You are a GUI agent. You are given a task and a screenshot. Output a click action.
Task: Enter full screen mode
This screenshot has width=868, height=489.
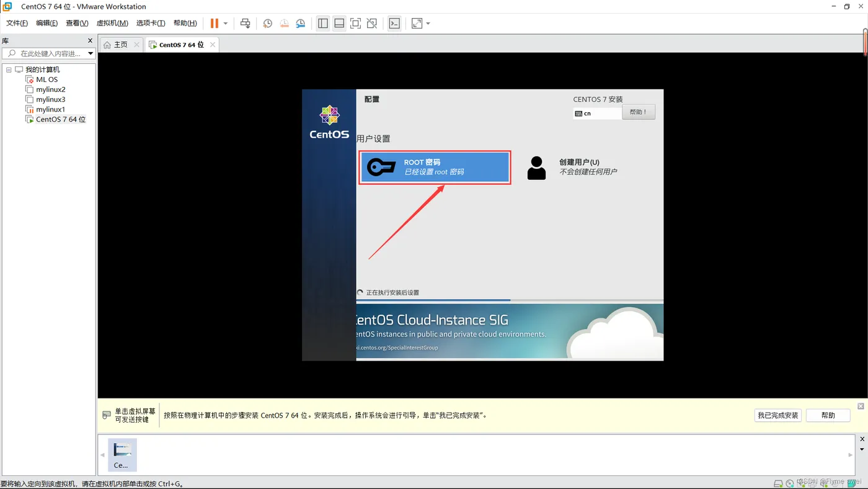click(x=355, y=23)
